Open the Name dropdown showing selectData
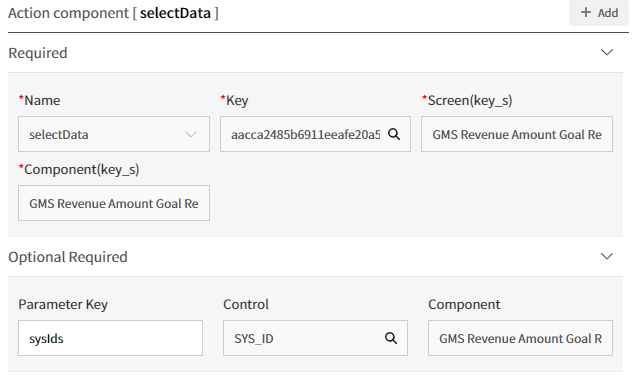 [114, 134]
